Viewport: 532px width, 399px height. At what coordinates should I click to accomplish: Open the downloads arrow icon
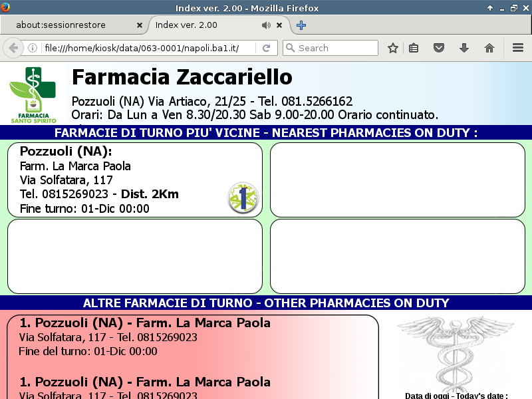pyautogui.click(x=464, y=48)
